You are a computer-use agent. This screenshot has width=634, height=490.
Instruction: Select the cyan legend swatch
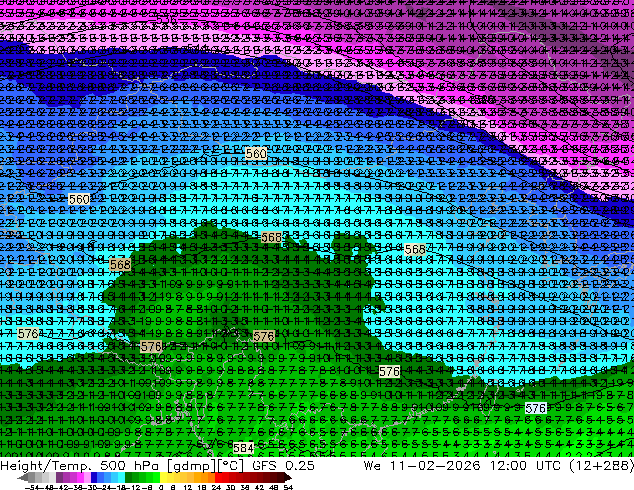tap(121, 477)
